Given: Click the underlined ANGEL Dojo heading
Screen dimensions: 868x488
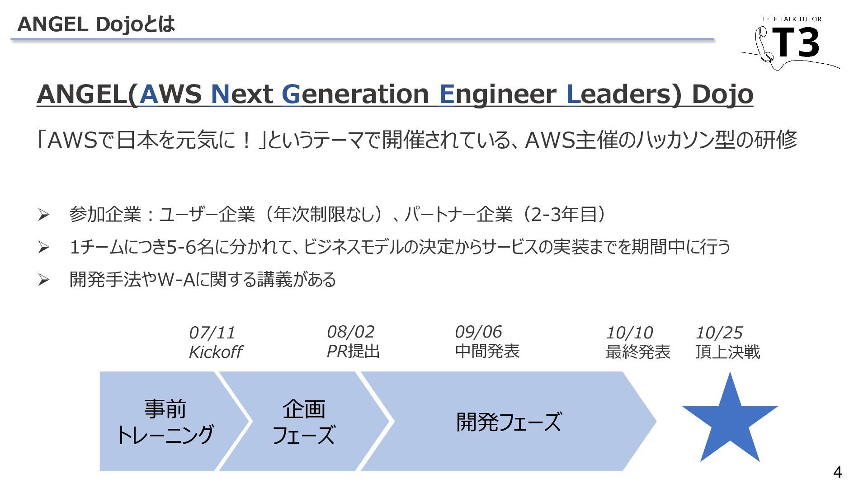Looking at the screenshot, I should click(x=395, y=94).
